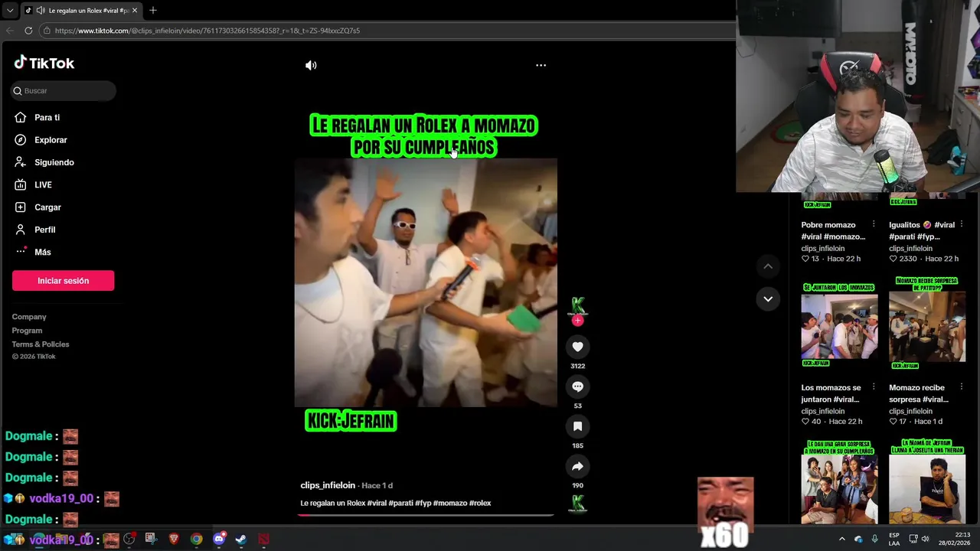Click the #rolex hashtag in caption
This screenshot has width=980, height=551.
point(480,503)
